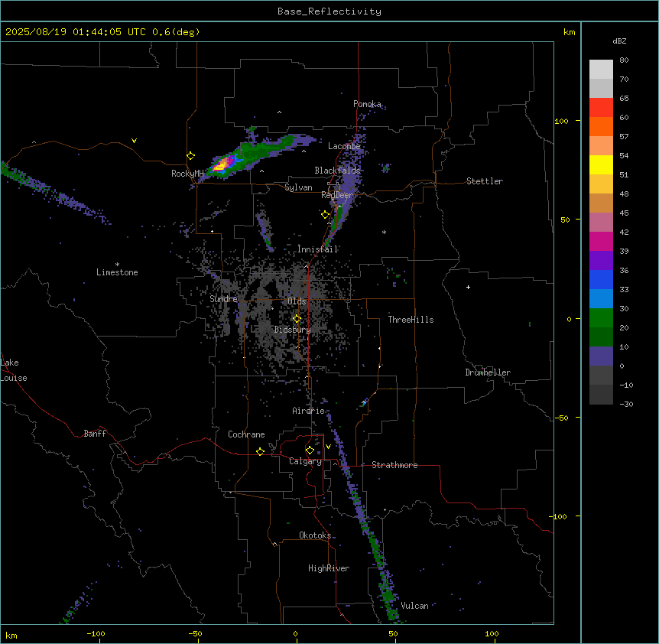
Task: Select the slate 10–0 dBZ legend swatch
Action: (601, 356)
